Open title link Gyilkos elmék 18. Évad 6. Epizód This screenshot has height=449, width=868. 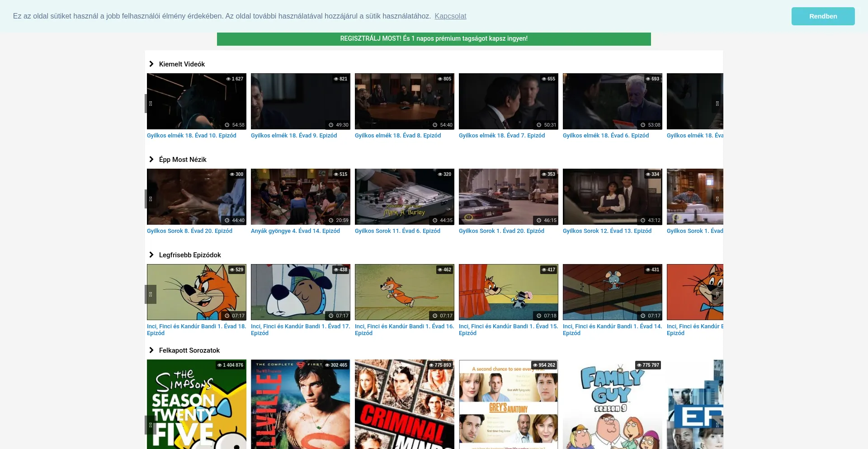pyautogui.click(x=606, y=136)
